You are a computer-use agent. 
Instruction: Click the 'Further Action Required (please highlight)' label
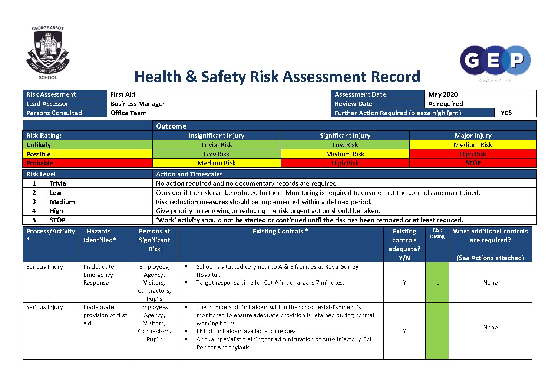coord(398,113)
